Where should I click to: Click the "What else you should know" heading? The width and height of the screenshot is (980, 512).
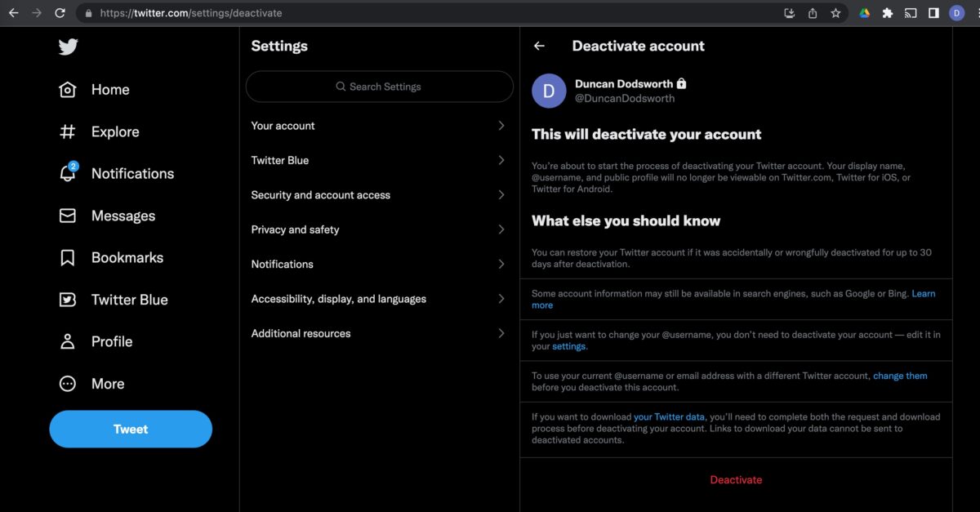click(626, 220)
